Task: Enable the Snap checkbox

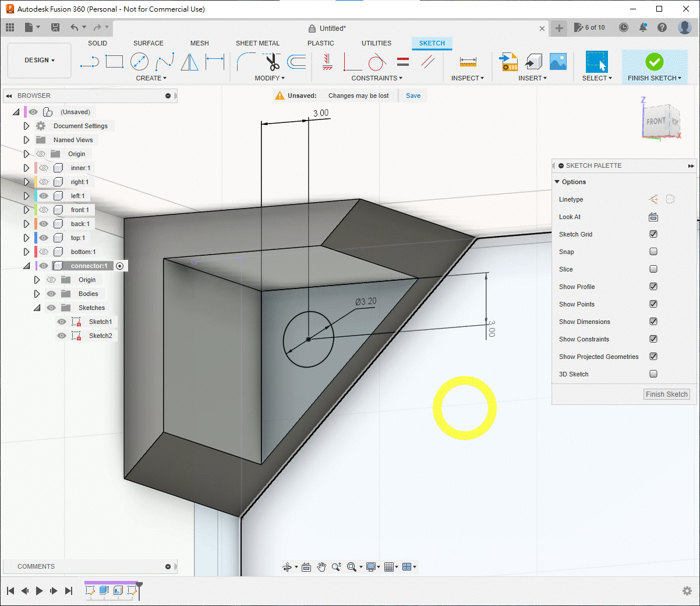Action: (x=653, y=252)
